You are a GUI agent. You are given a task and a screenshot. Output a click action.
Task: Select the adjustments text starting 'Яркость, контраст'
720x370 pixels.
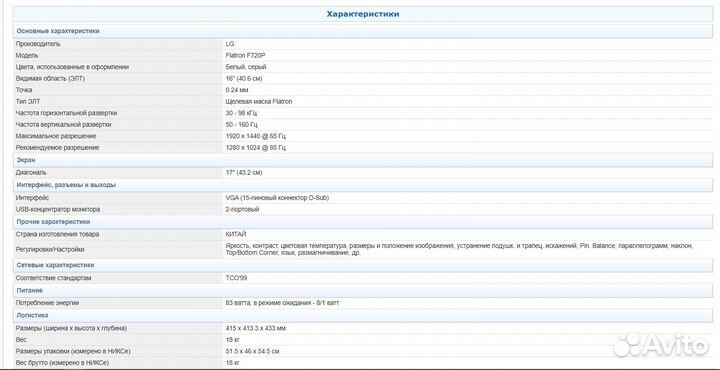(459, 250)
